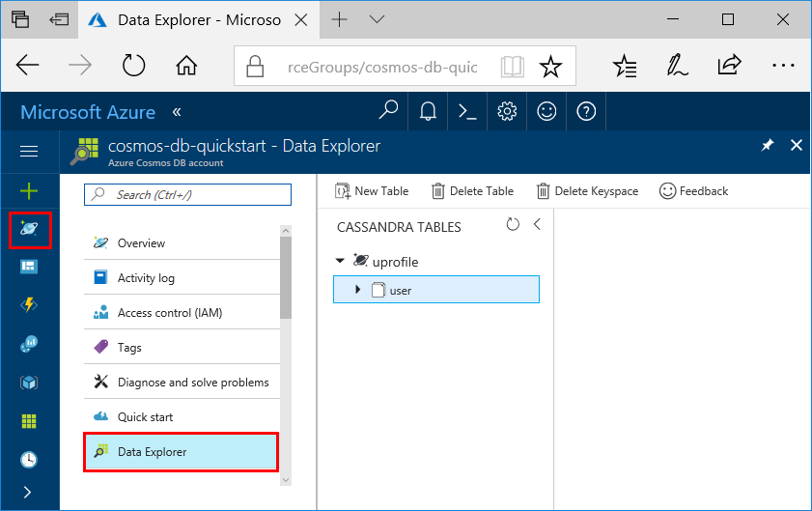Screen dimensions: 812x511
Task: Collapse the Cassandra tables pane
Action: click(x=537, y=225)
